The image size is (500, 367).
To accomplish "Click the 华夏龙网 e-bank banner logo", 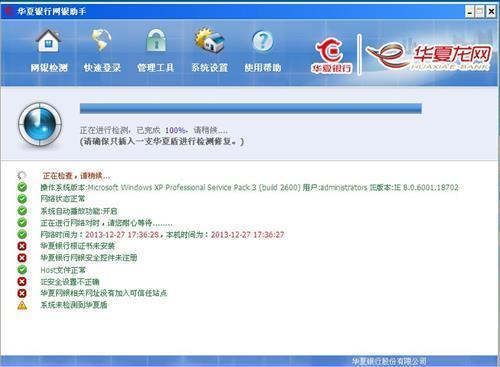I will (x=429, y=56).
